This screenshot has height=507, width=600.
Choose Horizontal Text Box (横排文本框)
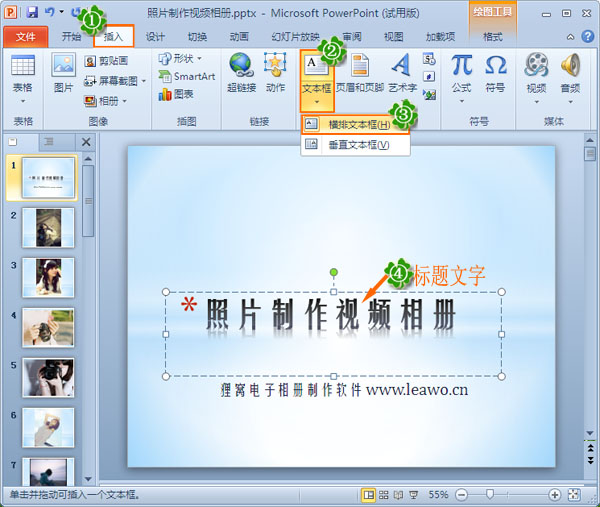[x=355, y=125]
